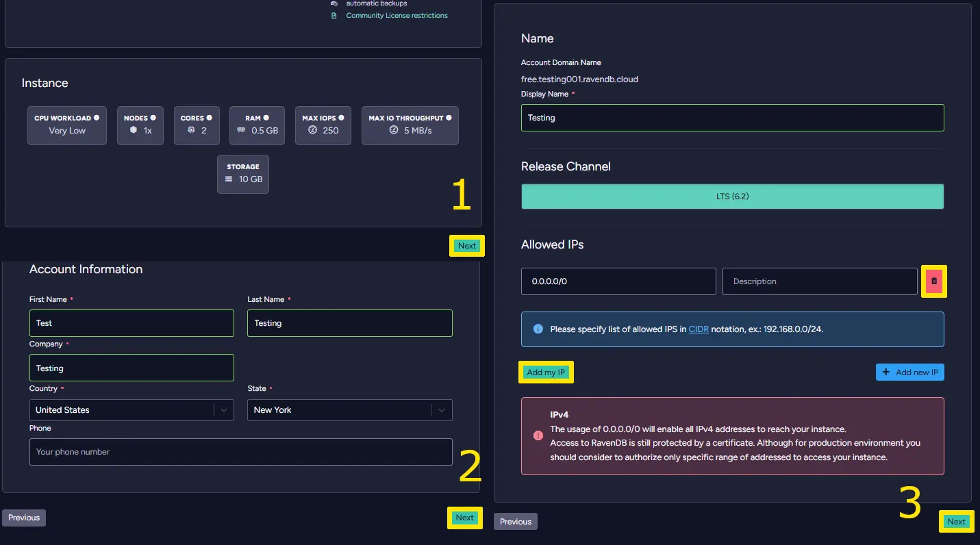Screen dimensions: 980x545
Task: Click the chip icon in the CORES tile
Action: [x=191, y=130]
